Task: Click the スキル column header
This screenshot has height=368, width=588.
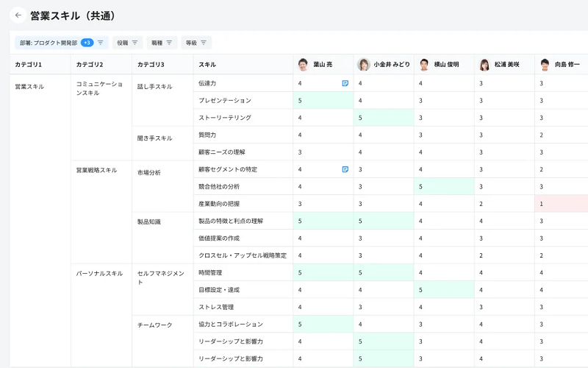Action: click(x=207, y=65)
